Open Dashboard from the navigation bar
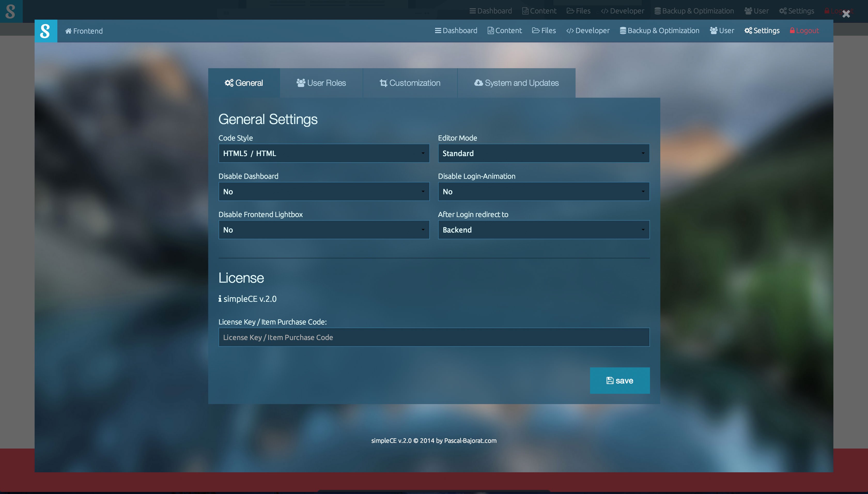868x494 pixels. (456, 30)
